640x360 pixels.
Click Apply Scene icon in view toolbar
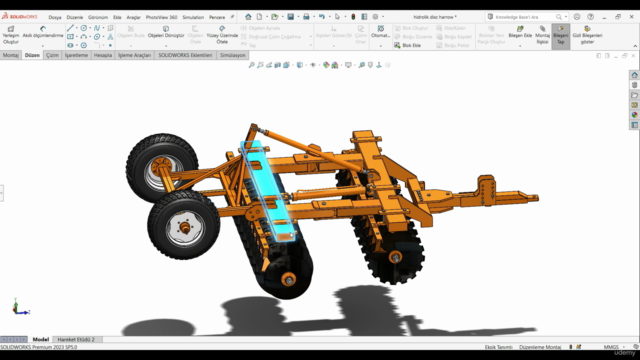coord(335,65)
